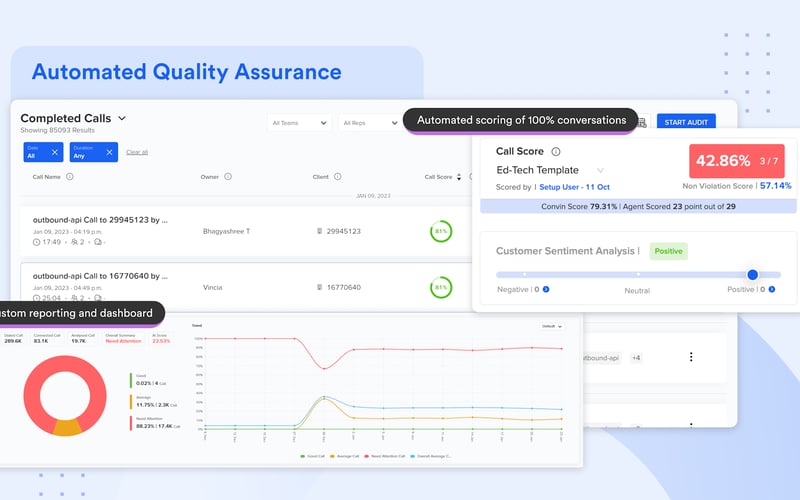Click participants icon in 29945123 call row

point(74,242)
